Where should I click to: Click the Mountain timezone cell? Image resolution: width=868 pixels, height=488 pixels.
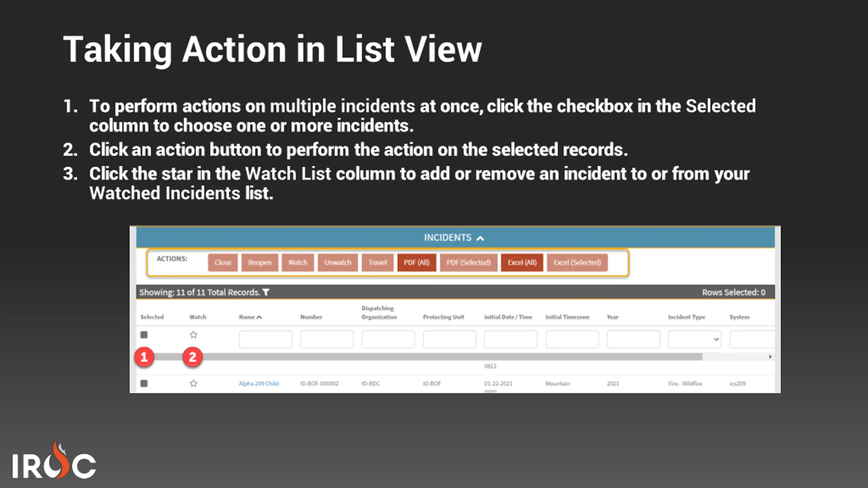(558, 383)
